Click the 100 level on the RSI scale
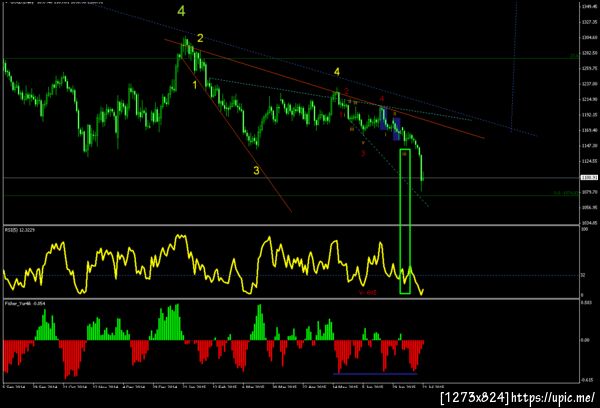The height and width of the screenshot is (408, 600). [585, 229]
